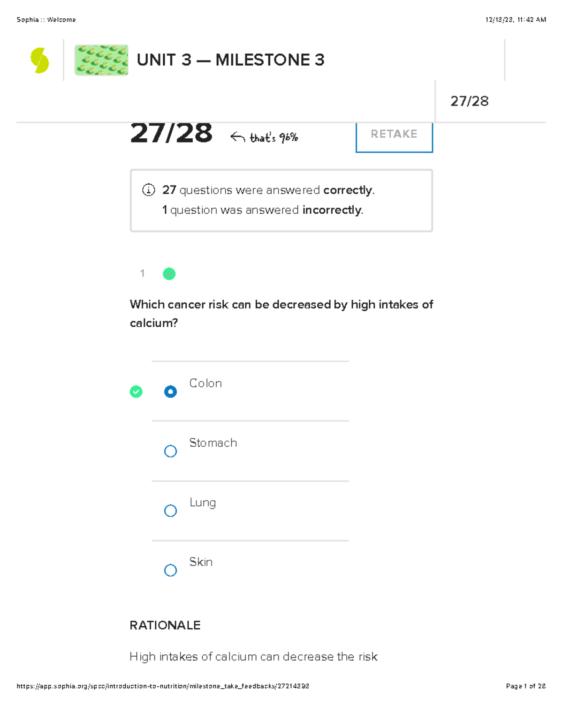This screenshot has width=563, height=728.
Task: Open the sophia.org URL in the footer
Action: tap(162, 686)
